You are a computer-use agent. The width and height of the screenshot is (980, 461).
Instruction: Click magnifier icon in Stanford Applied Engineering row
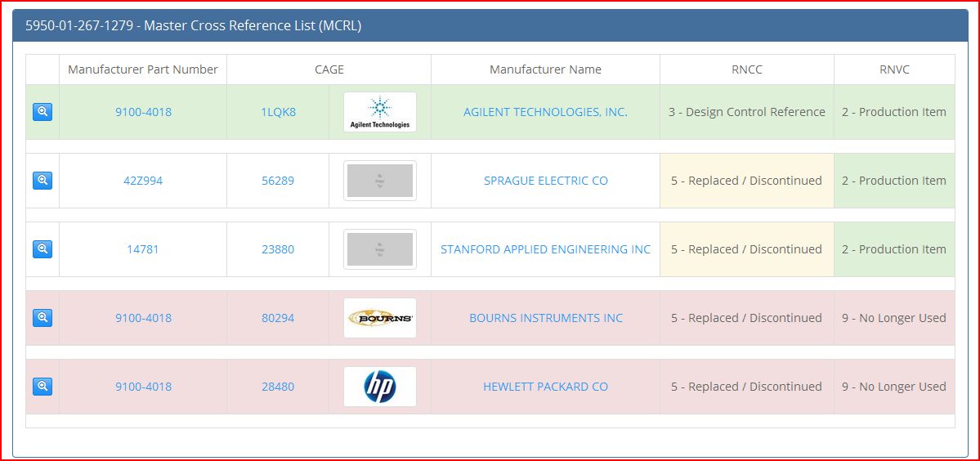[43, 249]
